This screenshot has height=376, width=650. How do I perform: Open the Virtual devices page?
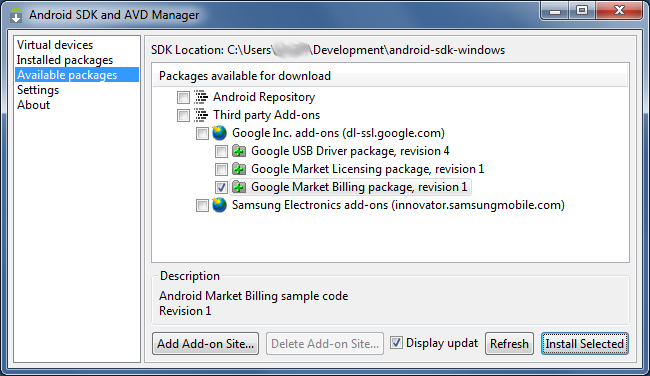[55, 45]
